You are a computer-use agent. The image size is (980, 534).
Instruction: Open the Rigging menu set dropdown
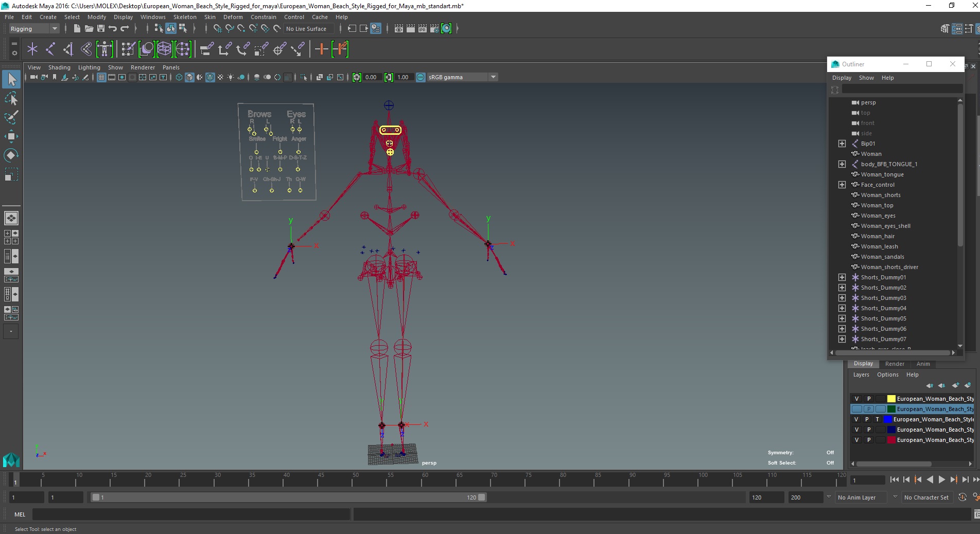[x=34, y=29]
